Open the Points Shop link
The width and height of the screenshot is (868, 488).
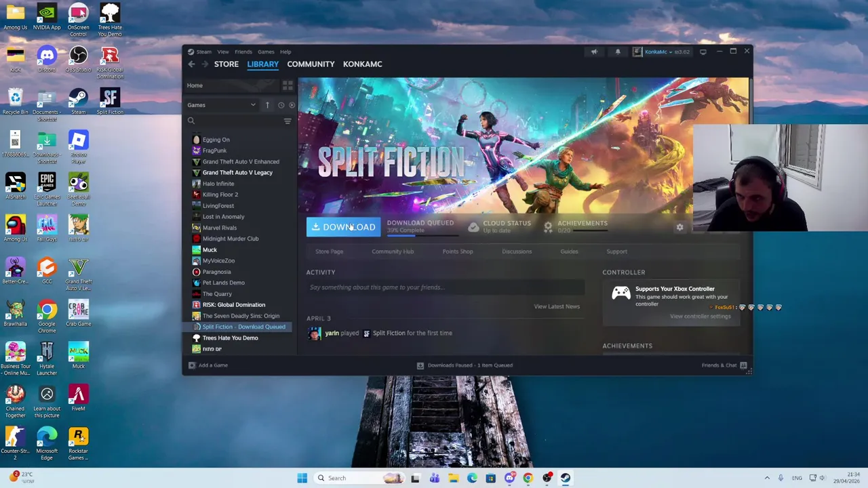click(x=458, y=251)
